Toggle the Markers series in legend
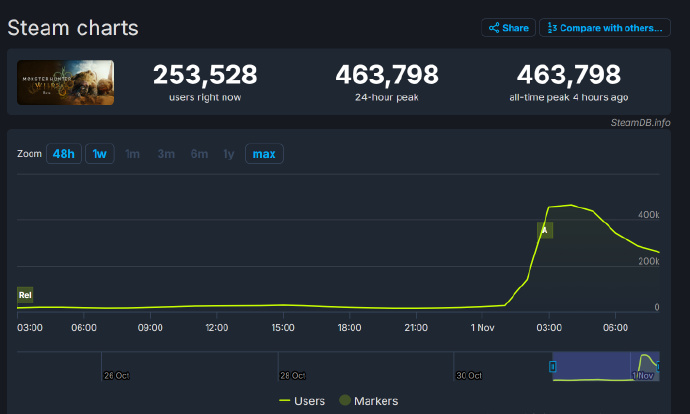This screenshot has width=690, height=414. [x=367, y=401]
